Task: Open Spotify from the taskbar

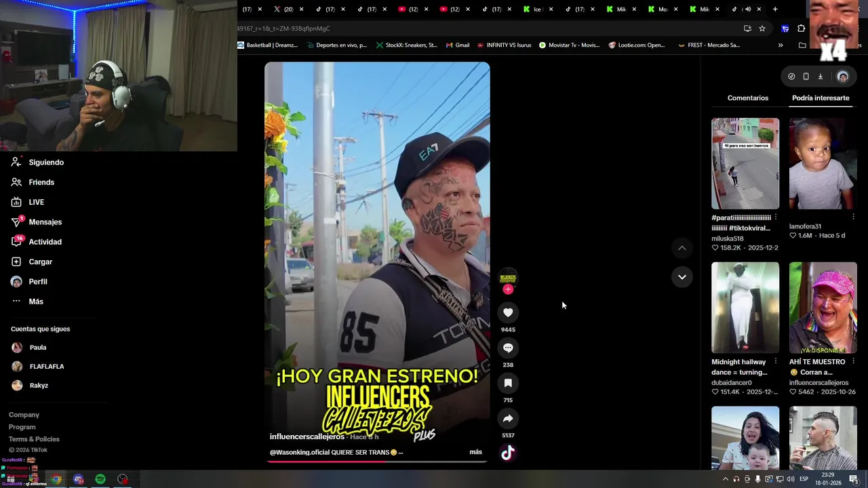Action: click(x=100, y=479)
